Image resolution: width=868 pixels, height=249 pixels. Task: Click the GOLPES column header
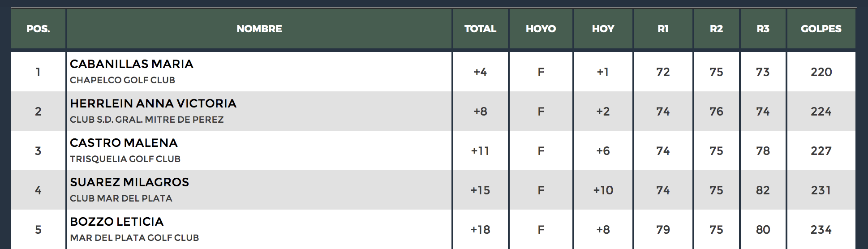point(821,29)
